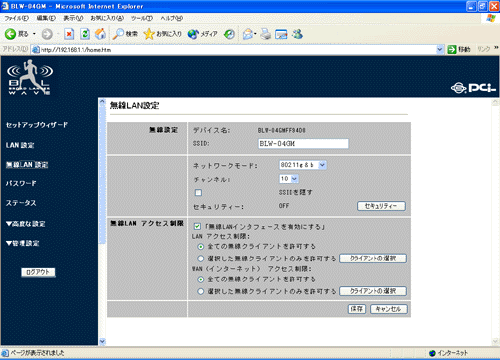Viewport: 500px width, 360px height.
Task: Select LAN access selected clients only radio
Action: click(x=201, y=258)
